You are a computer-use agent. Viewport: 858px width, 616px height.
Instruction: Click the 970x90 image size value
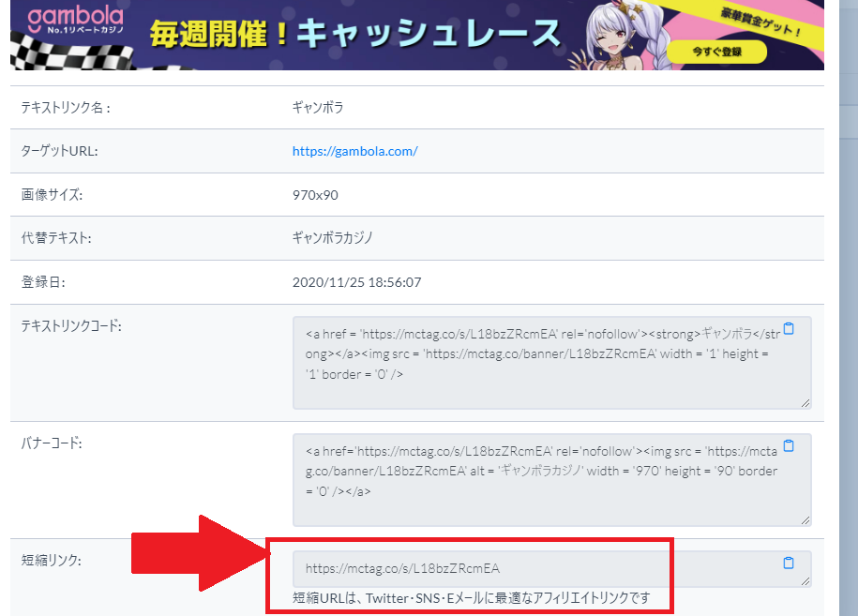click(315, 195)
